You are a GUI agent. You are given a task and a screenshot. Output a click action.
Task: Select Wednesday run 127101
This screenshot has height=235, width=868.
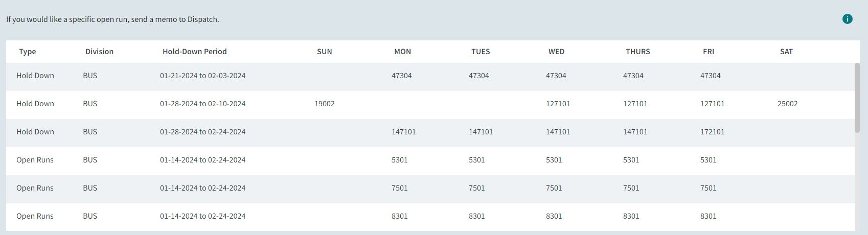[x=558, y=104]
